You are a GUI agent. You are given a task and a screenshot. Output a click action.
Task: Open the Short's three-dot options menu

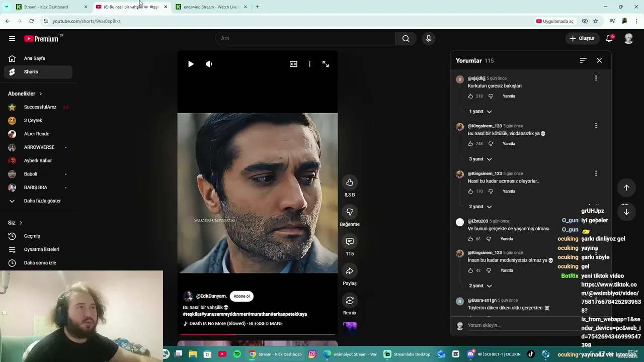pyautogui.click(x=309, y=64)
